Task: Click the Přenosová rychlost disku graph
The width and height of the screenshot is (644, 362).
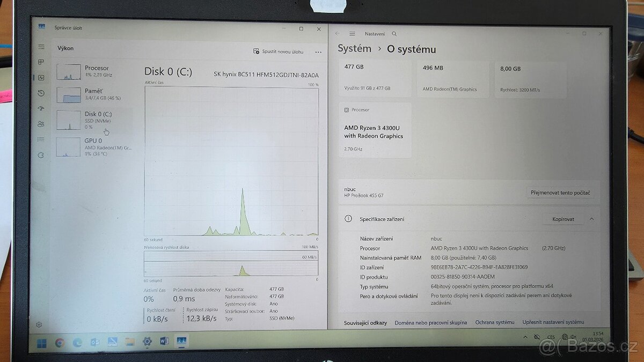Action: 231,263
